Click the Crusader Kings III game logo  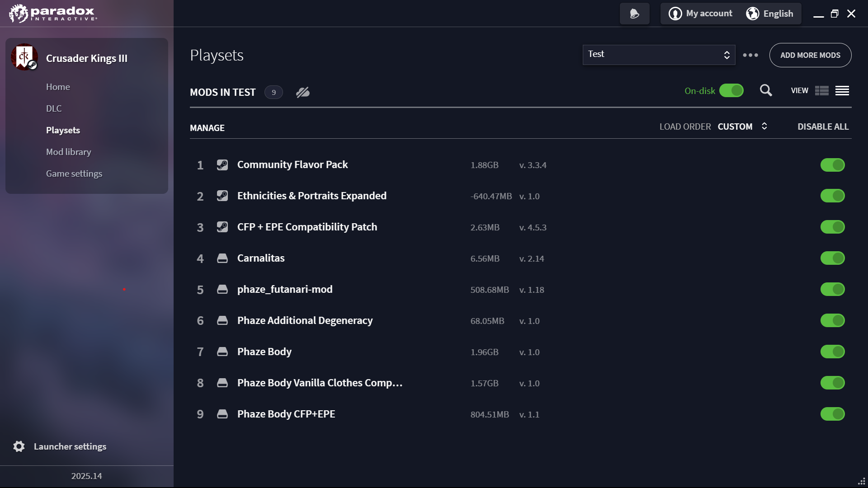click(x=24, y=57)
